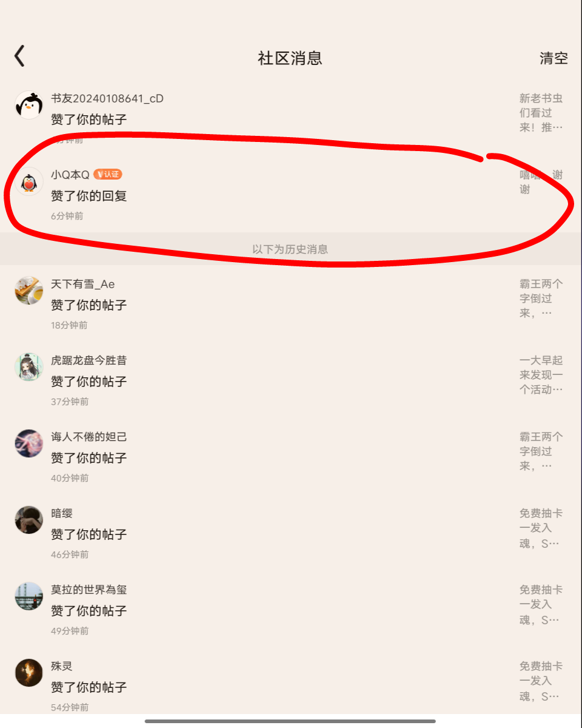Tap the orange 认证 verification badge
Screen dimensions: 582x728
[x=108, y=174]
